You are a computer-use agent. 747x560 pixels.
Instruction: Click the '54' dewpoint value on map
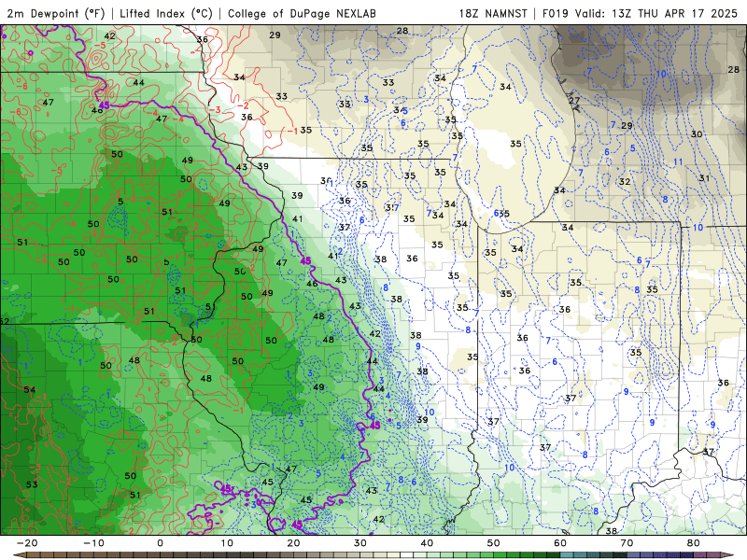(x=30, y=389)
